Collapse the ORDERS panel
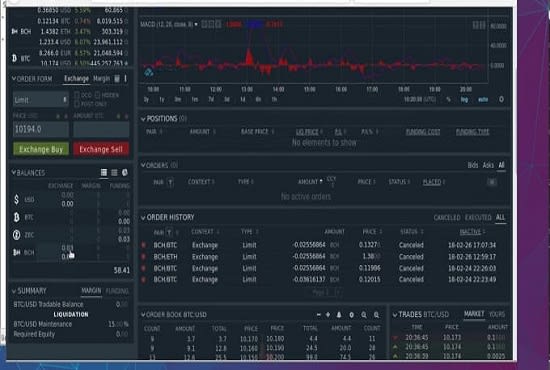The image size is (550, 370). [143, 165]
